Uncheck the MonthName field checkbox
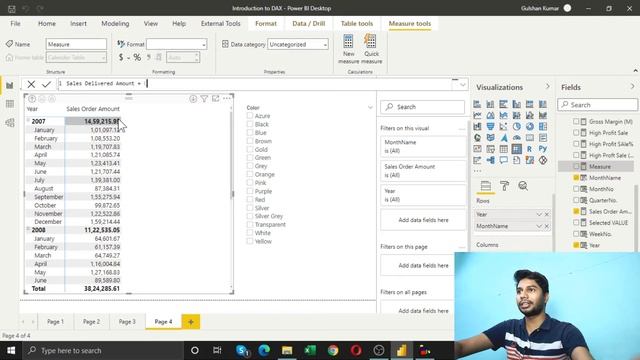The image size is (640, 360). [576, 178]
